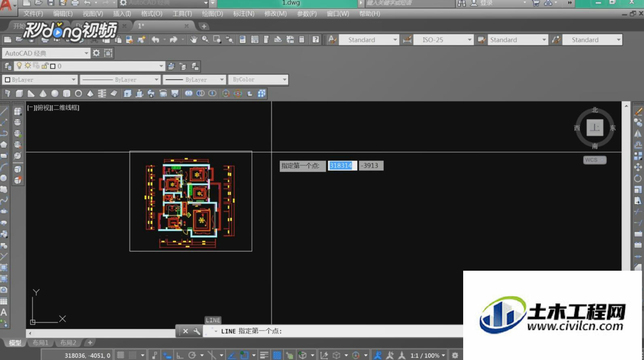This screenshot has width=644, height=360.
Task: Select the Wedge solid tool
Action: point(31,94)
